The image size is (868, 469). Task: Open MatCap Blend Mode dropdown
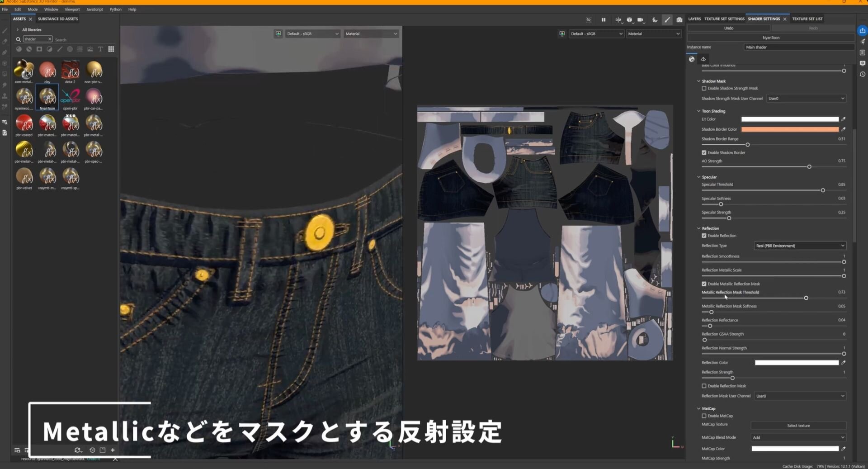(x=798, y=437)
